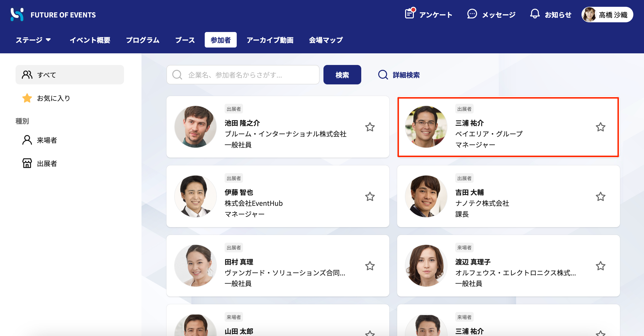Click the お気に入り yellow star icon
644x336 pixels.
pos(27,98)
